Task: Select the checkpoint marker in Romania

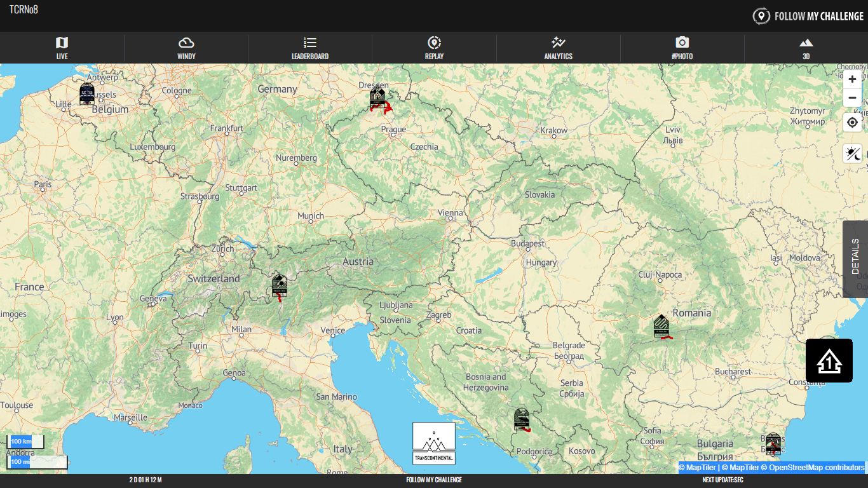Action: (661, 326)
